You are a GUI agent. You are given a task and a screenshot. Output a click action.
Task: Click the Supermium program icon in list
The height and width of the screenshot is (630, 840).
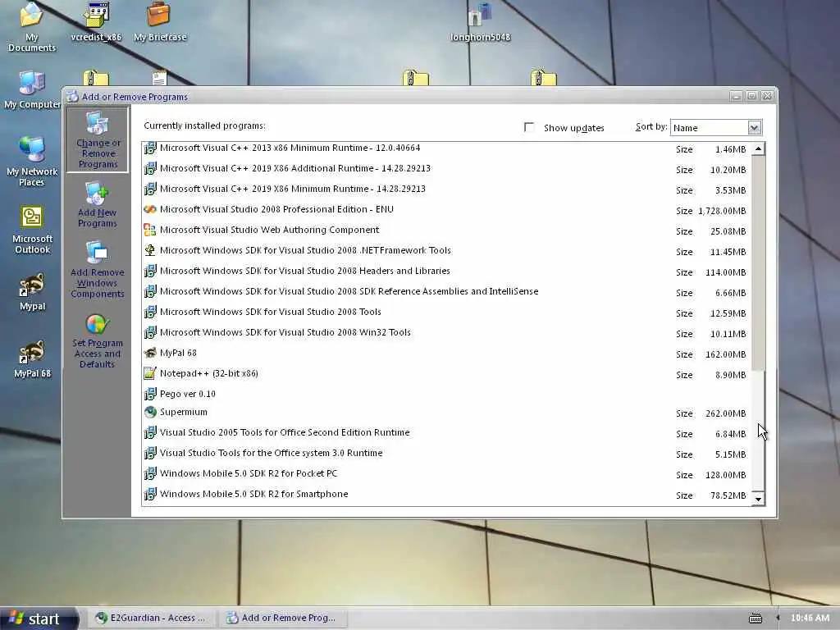(x=150, y=412)
